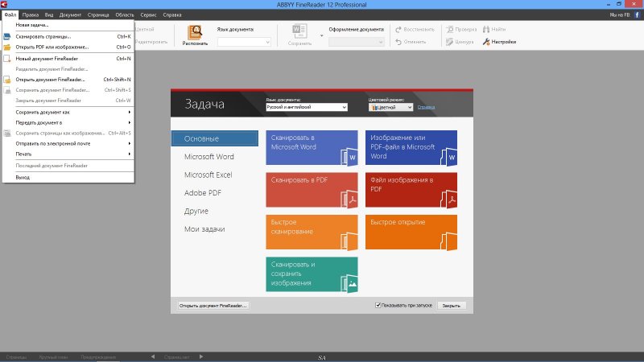Select the Файл изображения в PDF tile
Viewport: 644px width, 362px height.
(411, 190)
